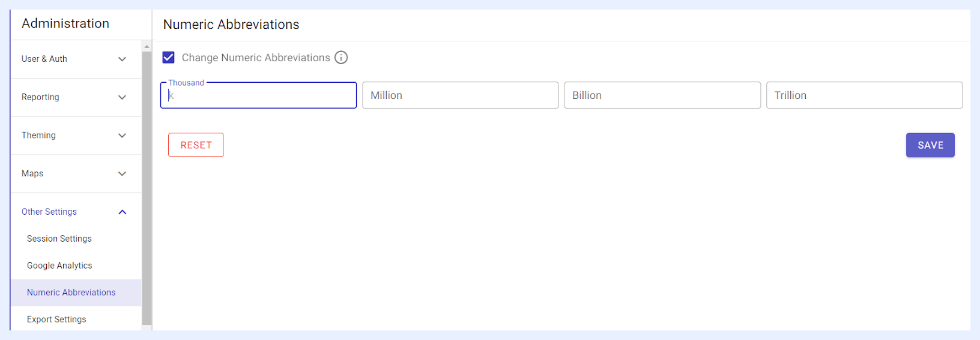This screenshot has height=340, width=980.
Task: Expand the Reporting chevron
Action: 122,97
